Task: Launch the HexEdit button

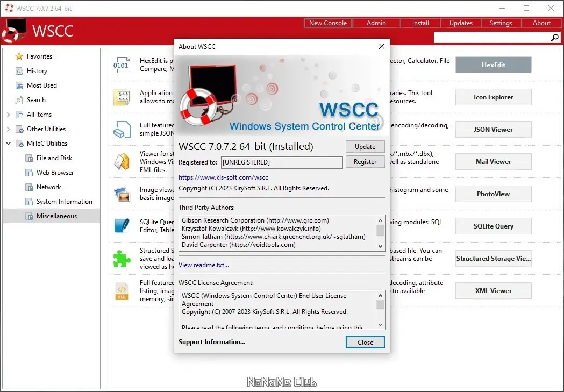Action: (493, 65)
